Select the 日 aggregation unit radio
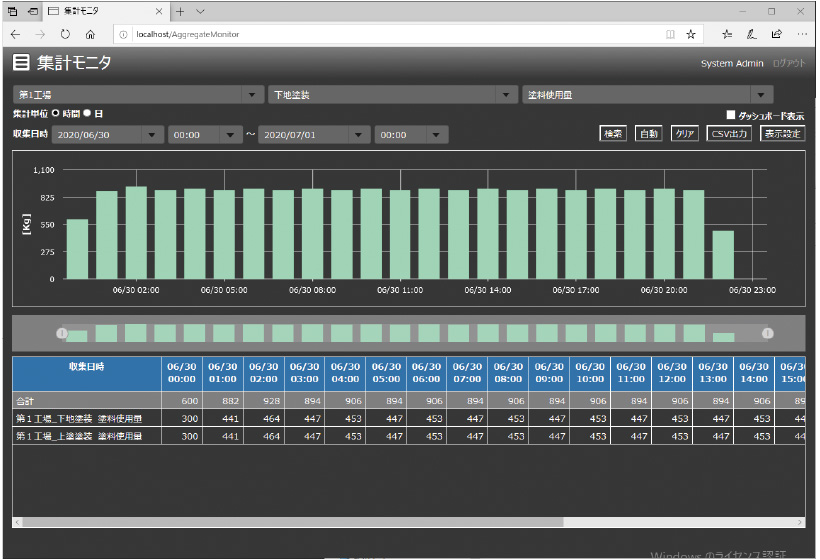 87,113
